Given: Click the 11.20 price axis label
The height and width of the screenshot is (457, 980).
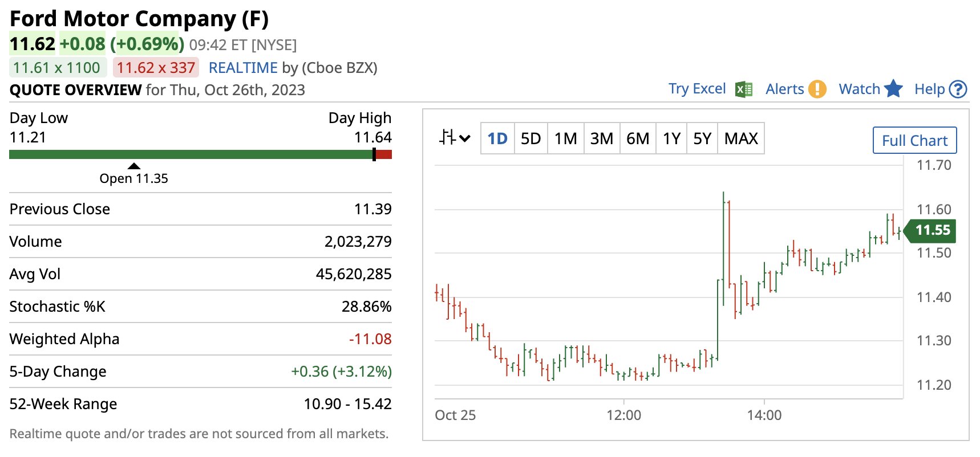Looking at the screenshot, I should (x=934, y=385).
